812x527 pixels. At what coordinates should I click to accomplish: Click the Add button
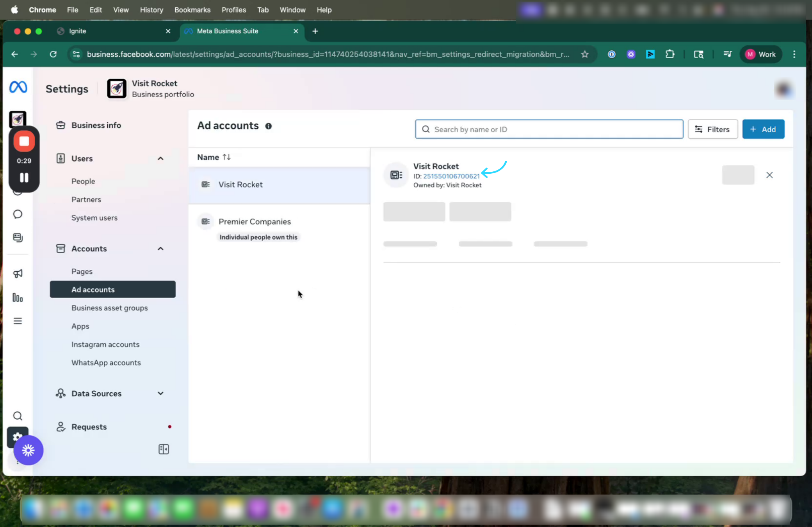[763, 129]
